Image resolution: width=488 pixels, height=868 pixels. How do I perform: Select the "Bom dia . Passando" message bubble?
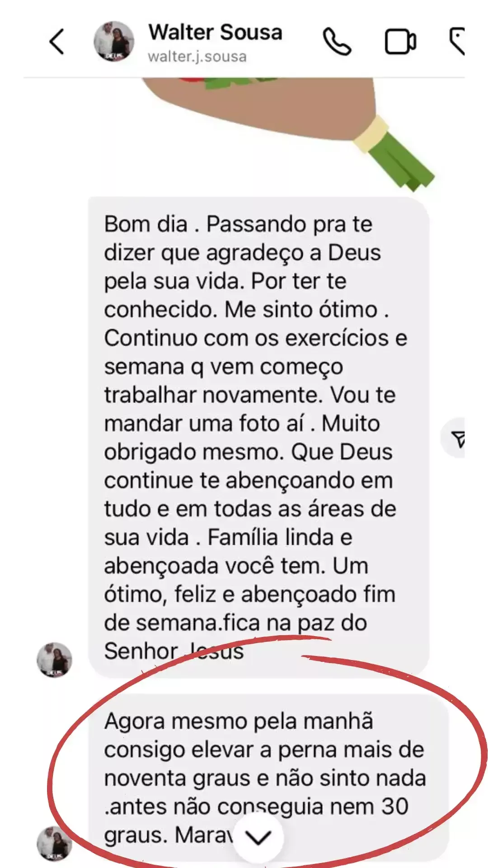pyautogui.click(x=258, y=437)
